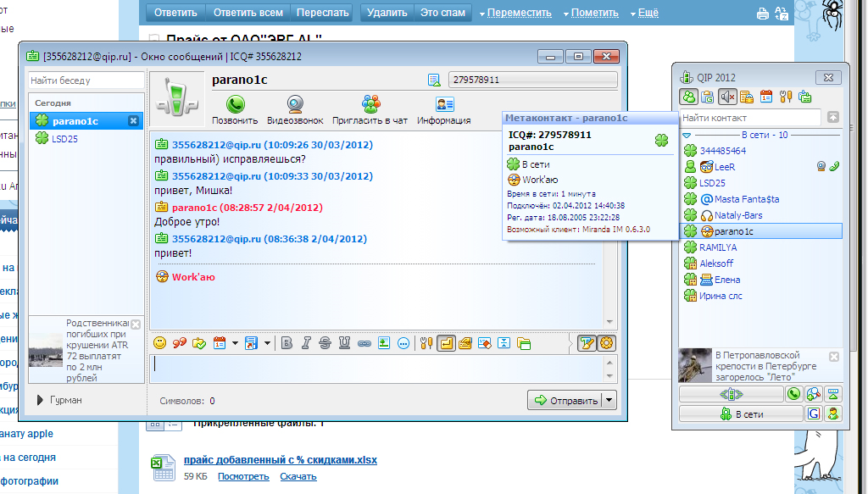Toggle bold text formatting
The height and width of the screenshot is (494, 868).
coord(287,343)
